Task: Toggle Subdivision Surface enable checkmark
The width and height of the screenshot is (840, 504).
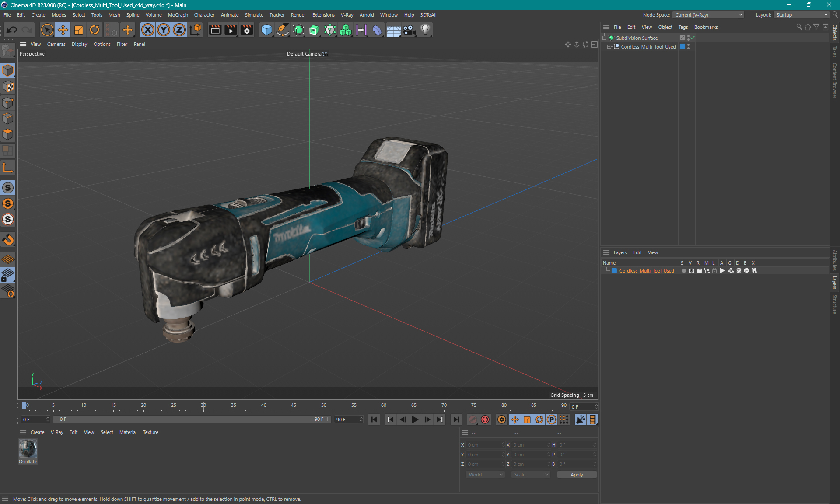Action: pos(693,38)
